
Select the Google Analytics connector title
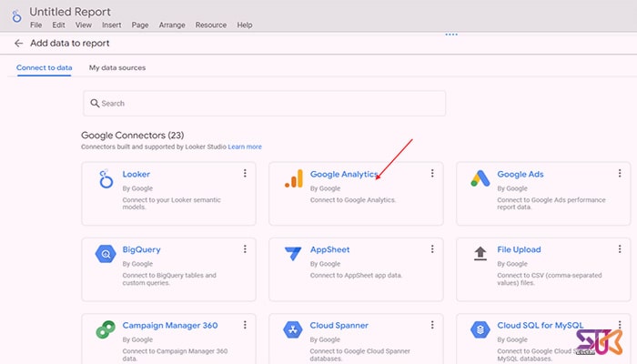(344, 175)
